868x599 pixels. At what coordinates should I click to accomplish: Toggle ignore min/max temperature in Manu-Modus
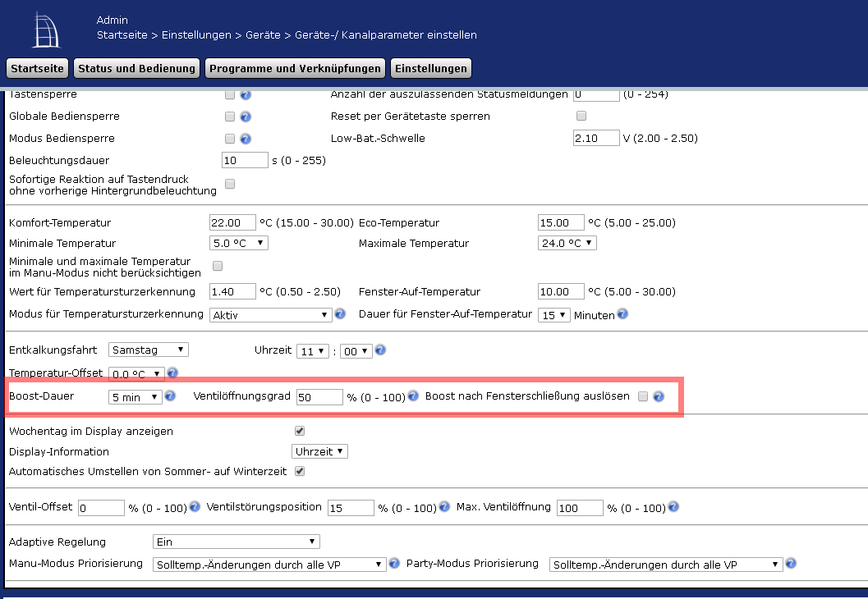[x=218, y=266]
